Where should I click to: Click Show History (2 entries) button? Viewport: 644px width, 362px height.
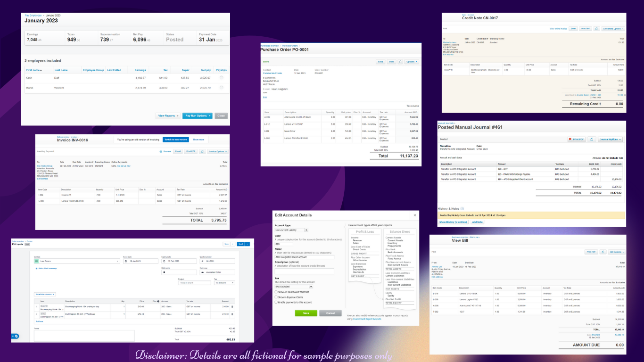click(453, 222)
